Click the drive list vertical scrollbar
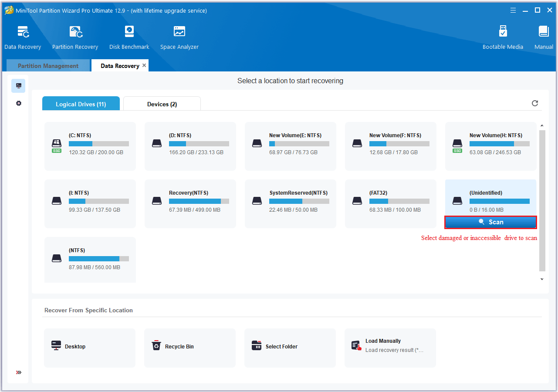 pyautogui.click(x=542, y=200)
